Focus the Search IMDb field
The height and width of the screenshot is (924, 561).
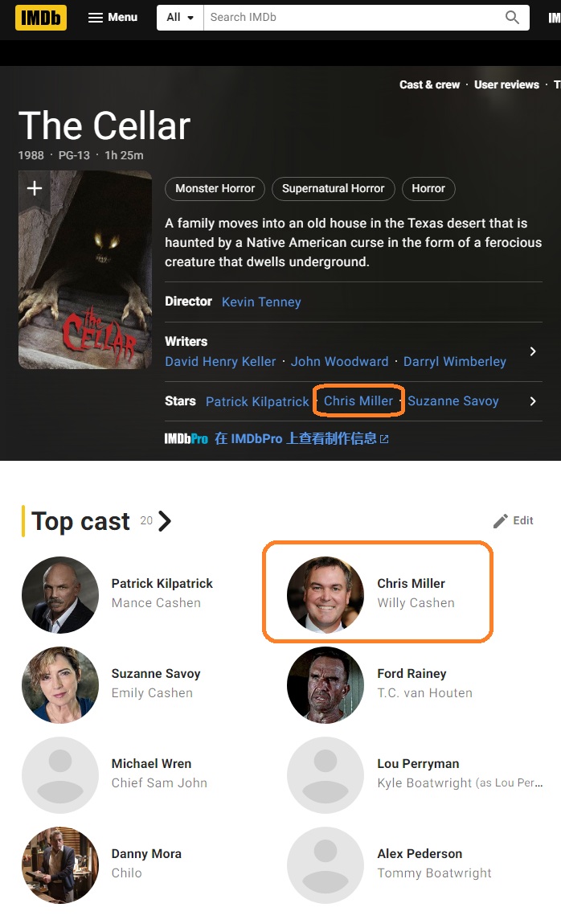[x=352, y=17]
